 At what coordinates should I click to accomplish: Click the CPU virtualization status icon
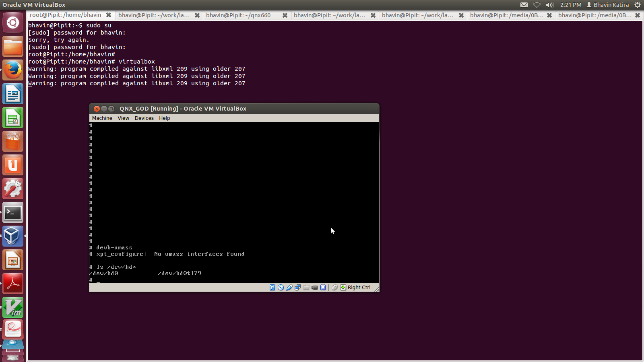pos(323,288)
